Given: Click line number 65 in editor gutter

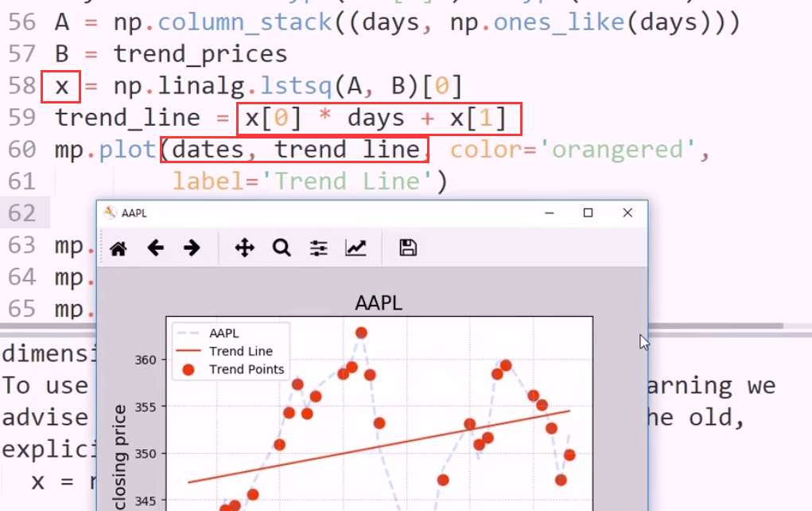Looking at the screenshot, I should click(x=22, y=310).
